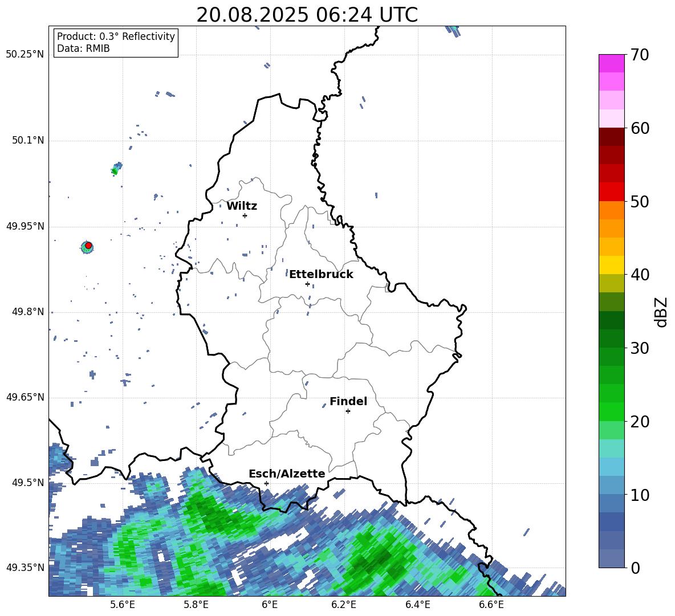
Task: Pick the bright red swatch above 50 dBZ
Action: [x=611, y=192]
